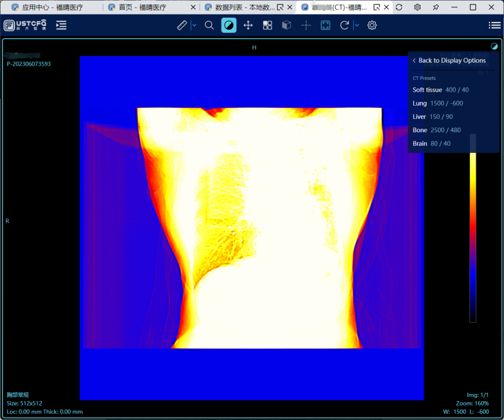The image size is (504, 420).
Task: Open the right-side list menu
Action: click(x=494, y=25)
